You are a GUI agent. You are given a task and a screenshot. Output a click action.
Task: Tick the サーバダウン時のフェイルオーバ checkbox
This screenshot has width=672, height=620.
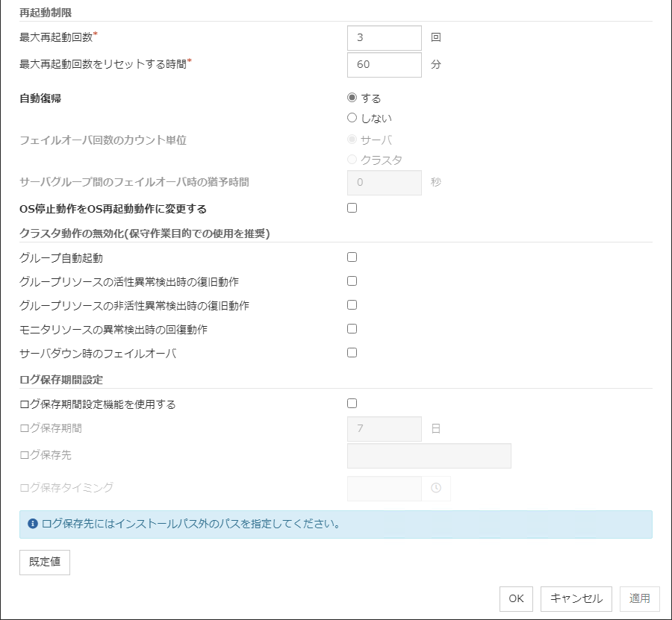click(x=352, y=353)
